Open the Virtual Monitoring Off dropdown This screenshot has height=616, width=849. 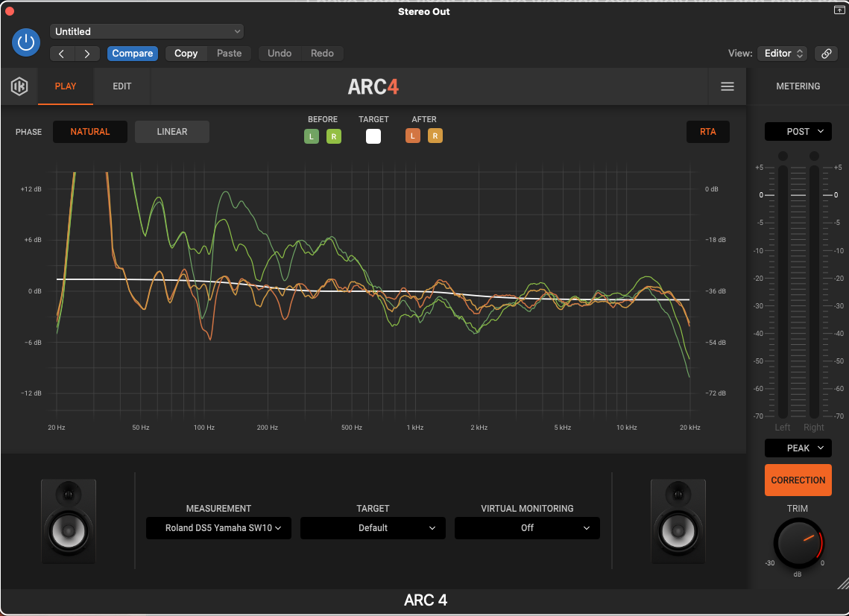coord(528,528)
